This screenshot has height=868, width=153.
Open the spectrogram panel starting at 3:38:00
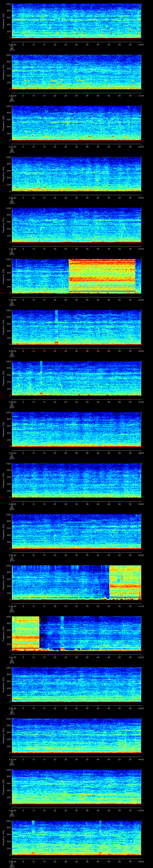[x=76, y=480]
